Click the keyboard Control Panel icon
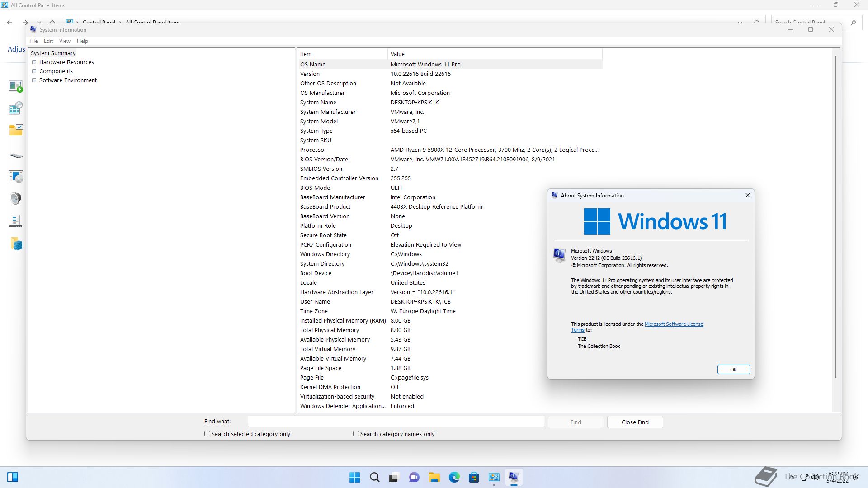868x488 pixels. [x=16, y=155]
